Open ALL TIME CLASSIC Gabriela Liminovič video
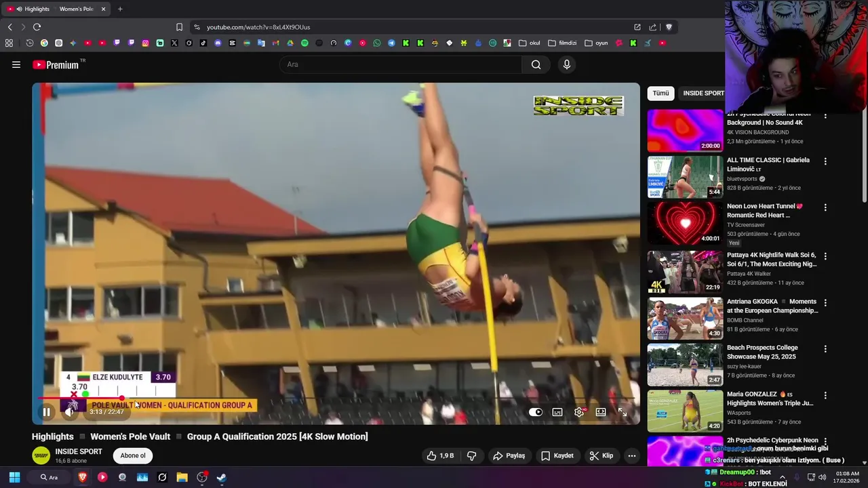 point(768,164)
